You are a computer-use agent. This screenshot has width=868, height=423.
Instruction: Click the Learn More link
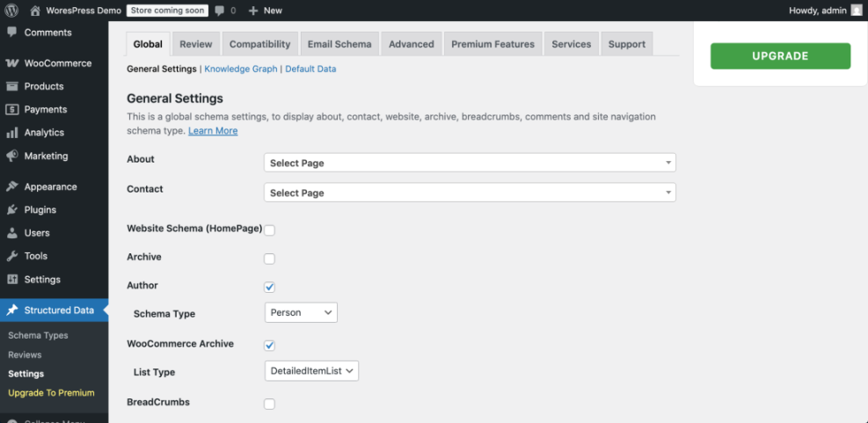tap(213, 131)
